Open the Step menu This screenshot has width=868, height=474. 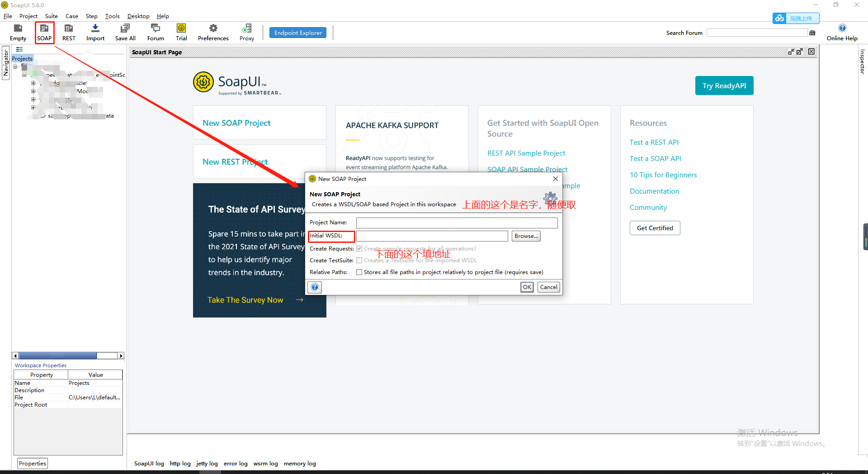91,16
